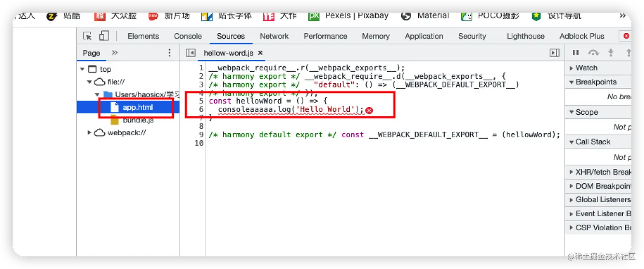Viewport: 644px width, 269px height.
Task: Collapse the file:// tree node
Action: 89,82
